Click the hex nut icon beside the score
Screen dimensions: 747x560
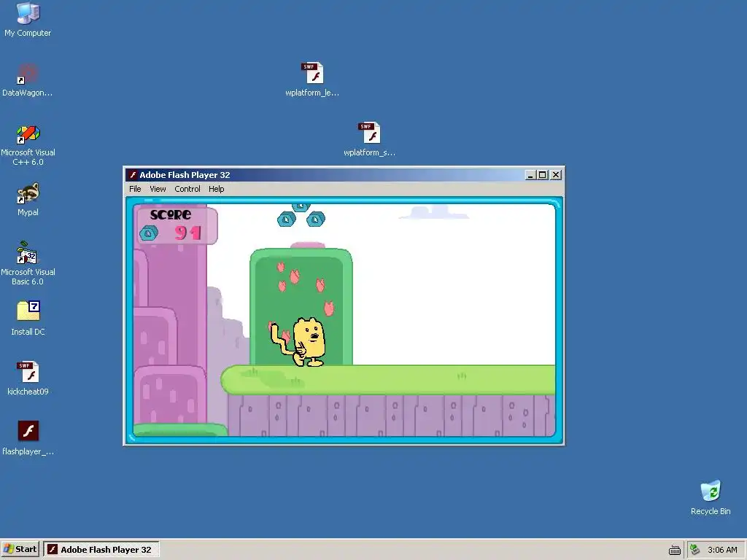click(149, 233)
